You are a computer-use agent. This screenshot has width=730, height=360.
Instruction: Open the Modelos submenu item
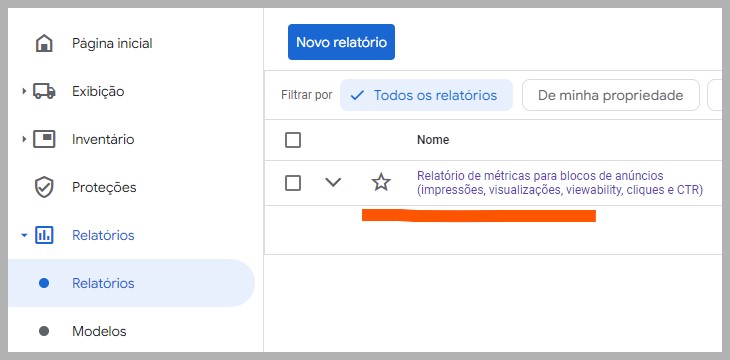(99, 331)
